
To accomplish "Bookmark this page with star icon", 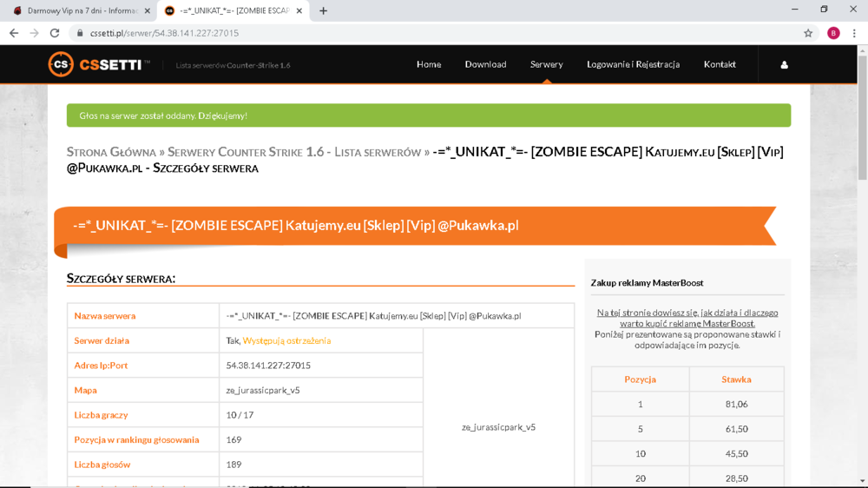I will pyautogui.click(x=808, y=33).
